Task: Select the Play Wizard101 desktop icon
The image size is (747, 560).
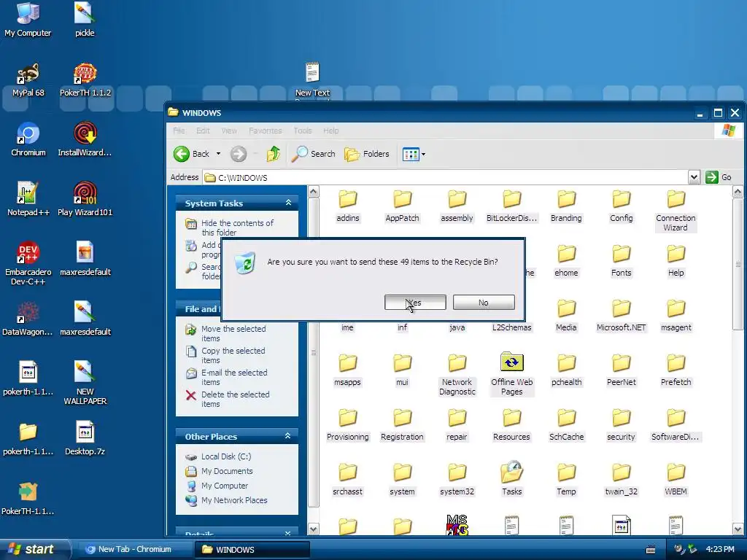Action: pos(85,199)
